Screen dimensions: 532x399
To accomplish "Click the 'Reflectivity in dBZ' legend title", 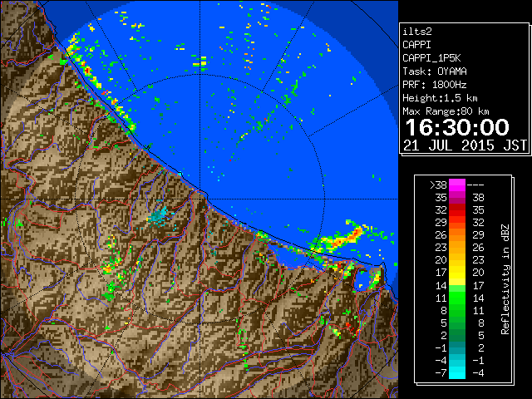I will pos(505,279).
